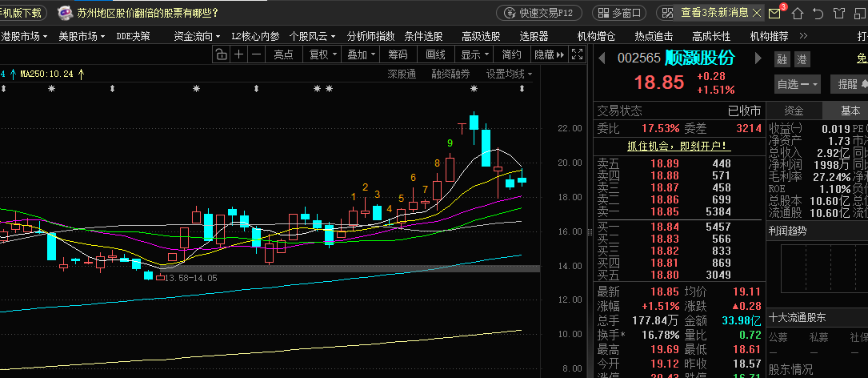Click the 快速交易F12 button
The width and height of the screenshot is (868, 378).
(x=539, y=13)
